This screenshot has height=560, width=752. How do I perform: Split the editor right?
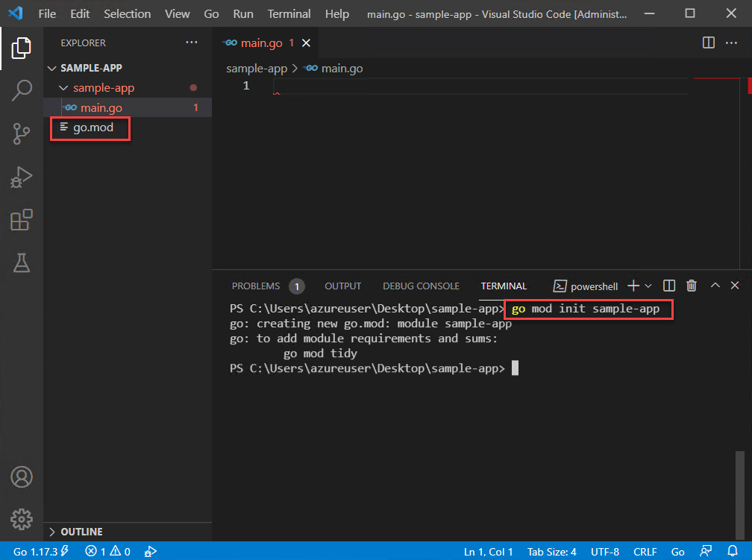click(709, 43)
